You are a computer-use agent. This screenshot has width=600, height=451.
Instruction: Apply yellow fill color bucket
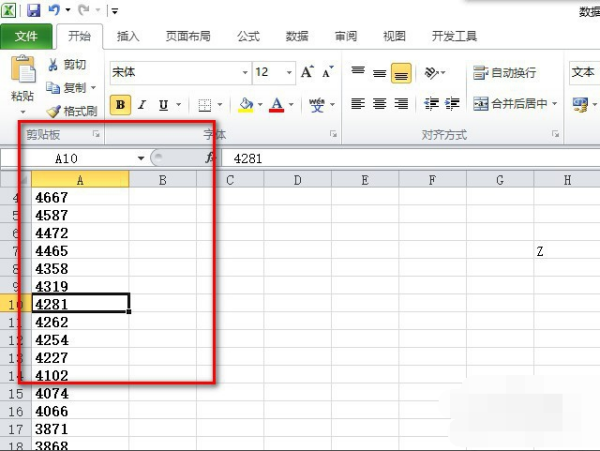tap(246, 104)
